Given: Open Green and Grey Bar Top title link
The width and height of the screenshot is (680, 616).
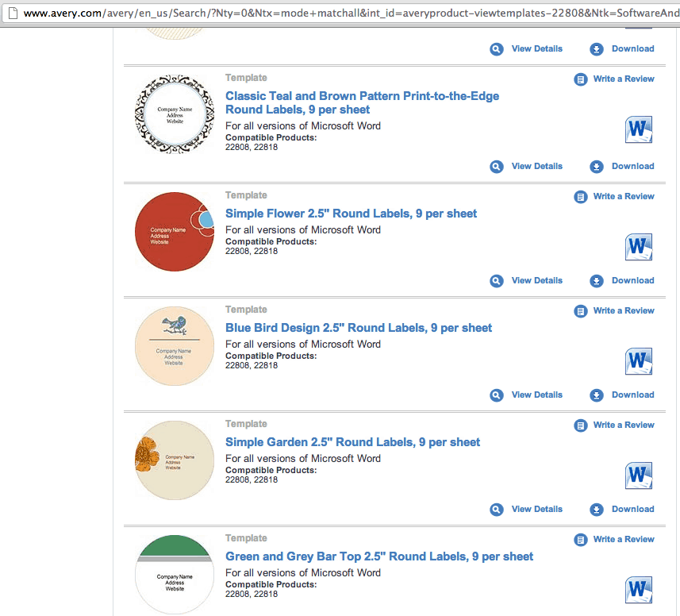Looking at the screenshot, I should tap(379, 556).
